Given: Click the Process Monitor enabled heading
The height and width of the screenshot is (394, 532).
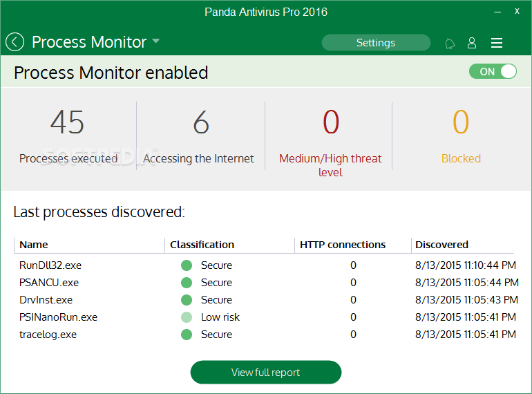Looking at the screenshot, I should 111,73.
